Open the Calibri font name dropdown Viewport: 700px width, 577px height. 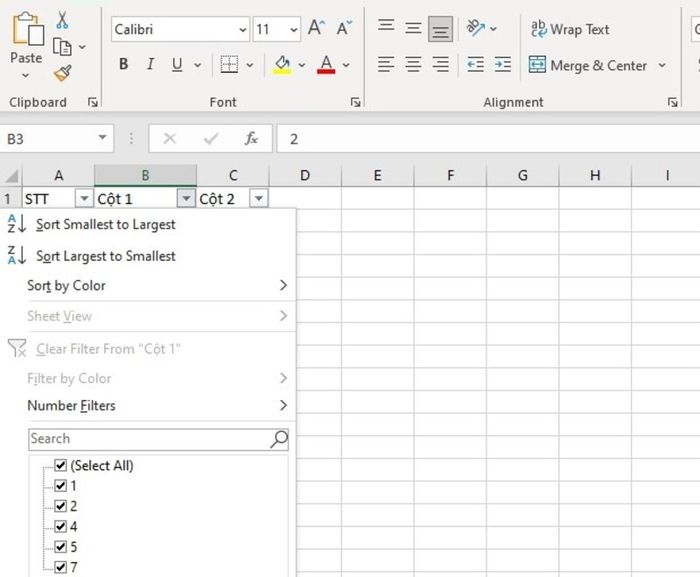pyautogui.click(x=242, y=29)
